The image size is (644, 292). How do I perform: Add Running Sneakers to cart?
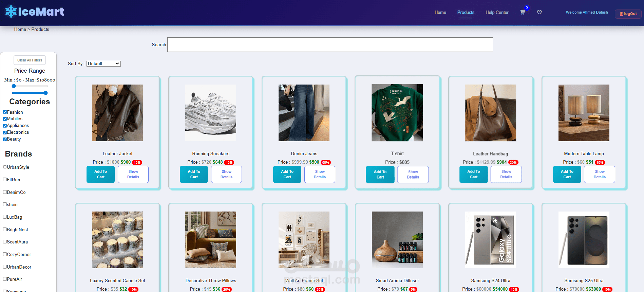[194, 174]
